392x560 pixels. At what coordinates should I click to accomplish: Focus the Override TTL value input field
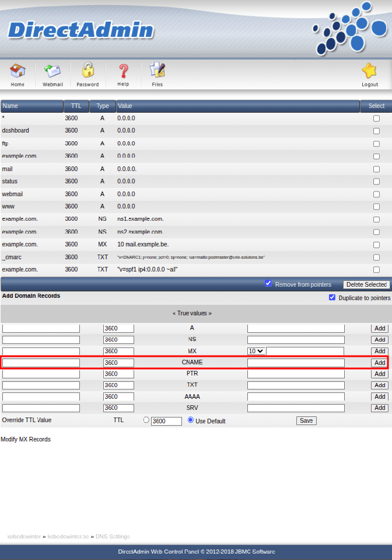[167, 421]
